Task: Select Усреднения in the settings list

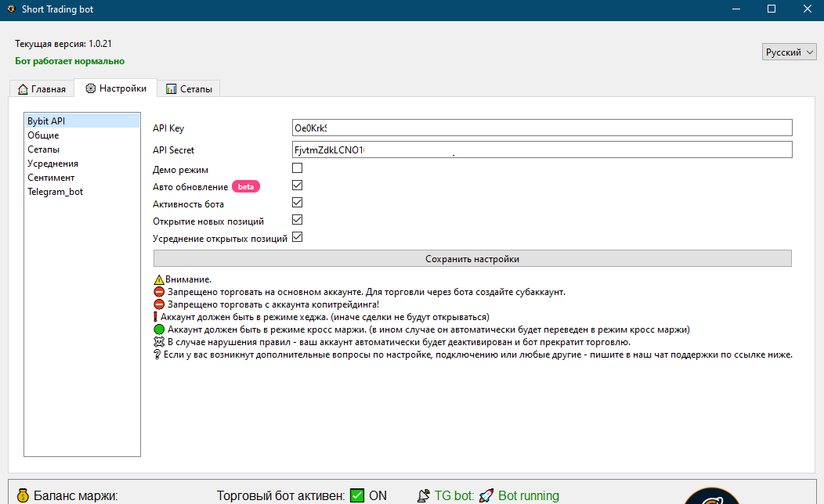Action: (82, 164)
